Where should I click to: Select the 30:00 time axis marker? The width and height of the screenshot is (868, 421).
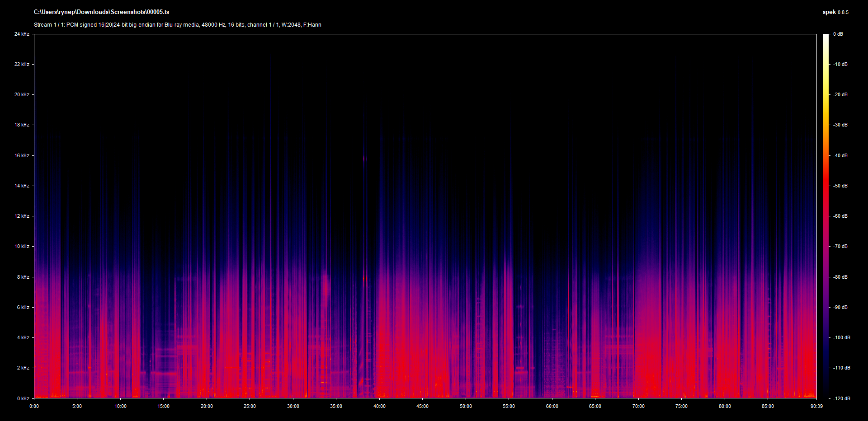tap(293, 406)
